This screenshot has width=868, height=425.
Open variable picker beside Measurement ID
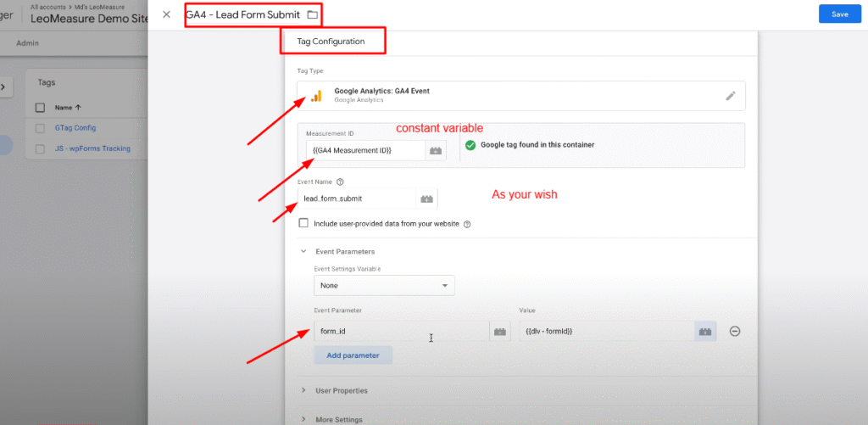[436, 151]
